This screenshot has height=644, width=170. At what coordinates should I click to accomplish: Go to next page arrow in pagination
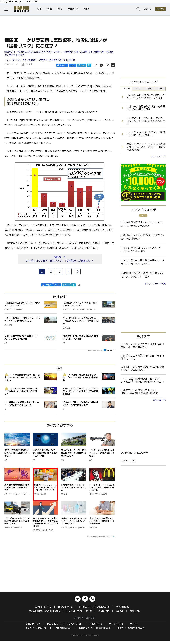[x=77, y=271]
